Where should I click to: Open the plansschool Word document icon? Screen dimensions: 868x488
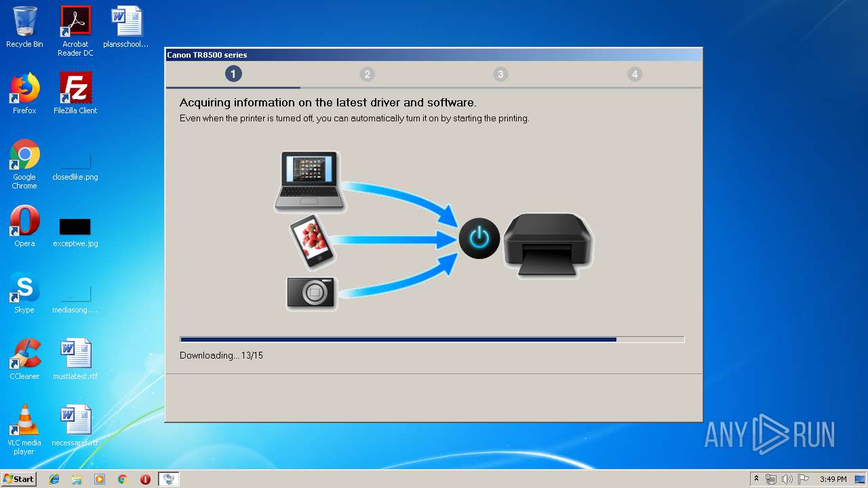click(126, 27)
